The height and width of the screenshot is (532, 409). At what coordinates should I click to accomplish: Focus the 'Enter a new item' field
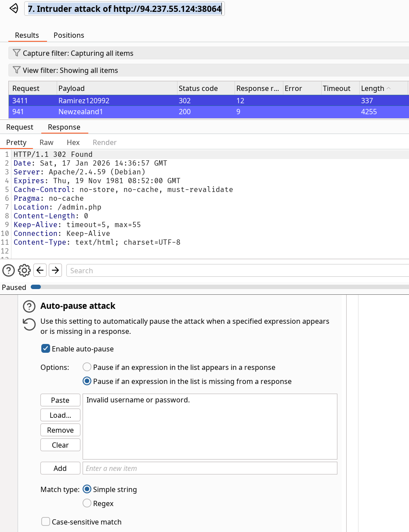point(210,468)
